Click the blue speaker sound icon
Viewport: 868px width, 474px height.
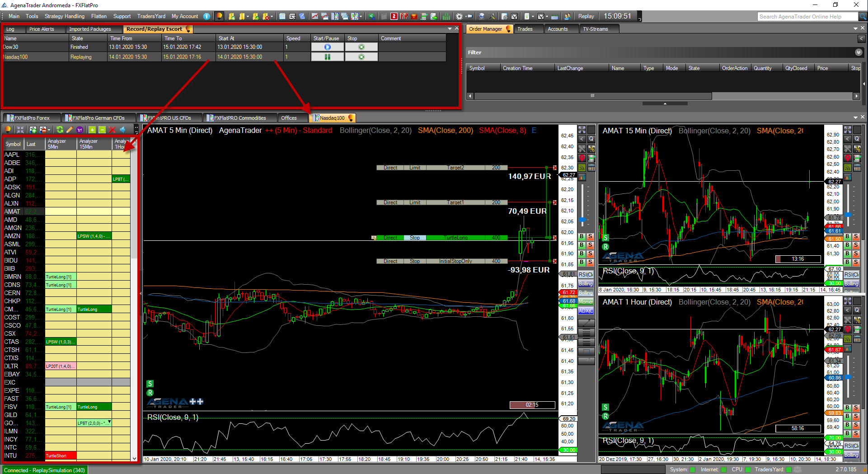(122, 130)
